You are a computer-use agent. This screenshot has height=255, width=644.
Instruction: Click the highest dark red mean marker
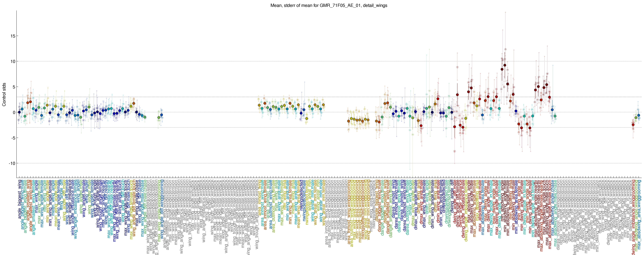pyautogui.click(x=505, y=65)
